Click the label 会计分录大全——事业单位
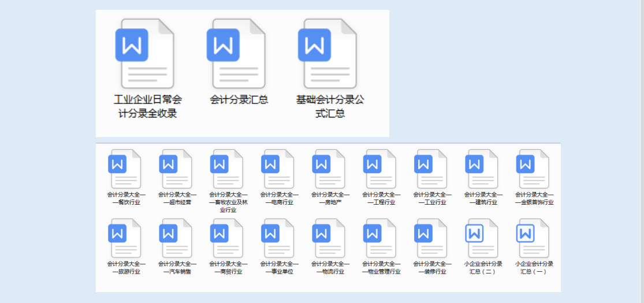 tap(280, 268)
